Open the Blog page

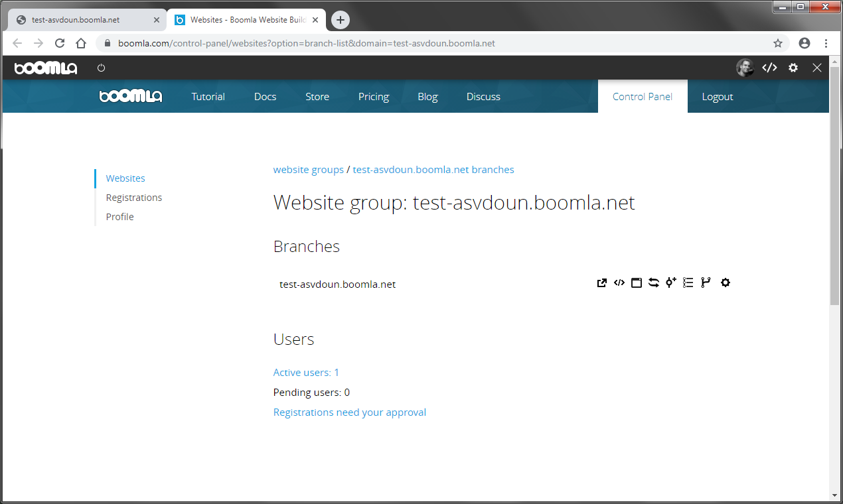click(427, 97)
